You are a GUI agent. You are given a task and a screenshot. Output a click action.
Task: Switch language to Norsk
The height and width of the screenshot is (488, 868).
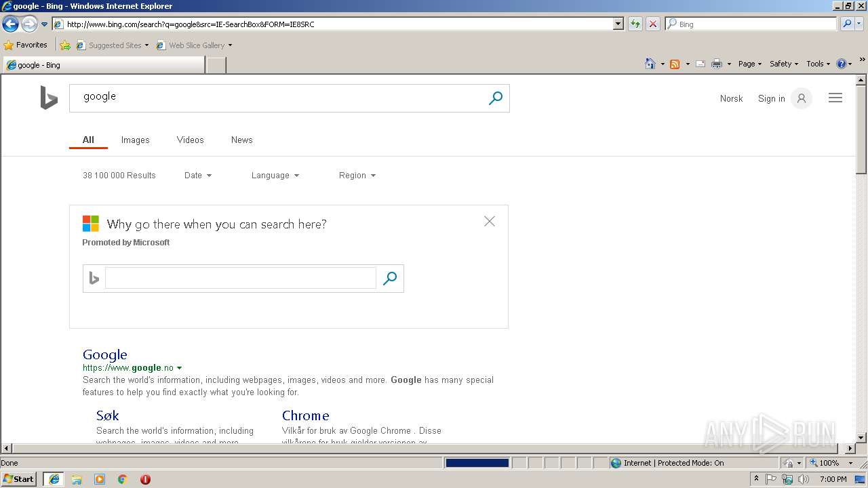click(731, 98)
